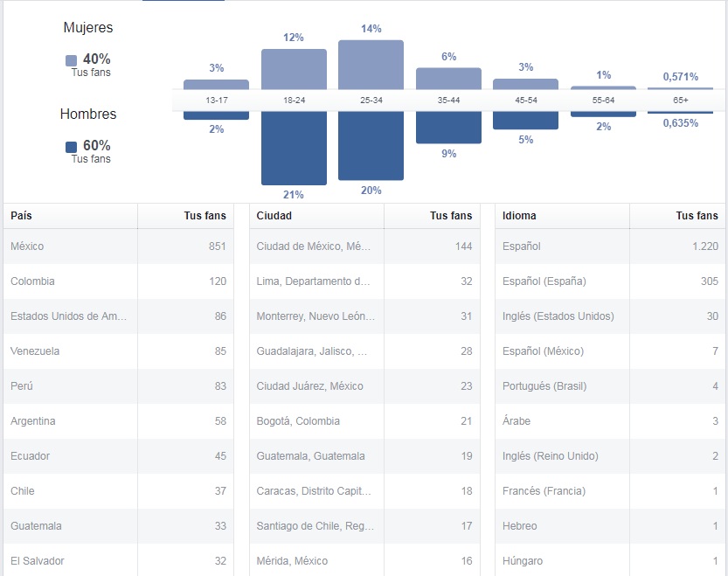Image resolution: width=728 pixels, height=576 pixels.
Task: Select the Venezuela country row
Action: click(118, 351)
